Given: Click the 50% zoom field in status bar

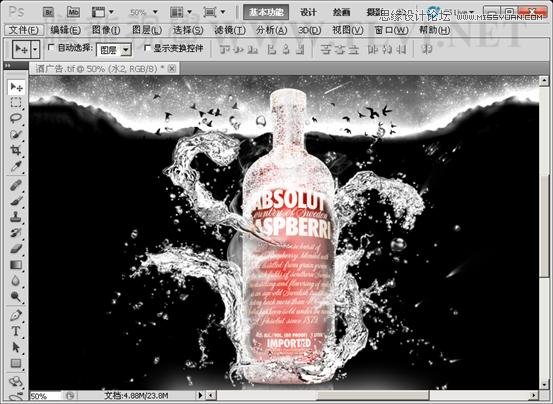Looking at the screenshot, I should pyautogui.click(x=45, y=396).
